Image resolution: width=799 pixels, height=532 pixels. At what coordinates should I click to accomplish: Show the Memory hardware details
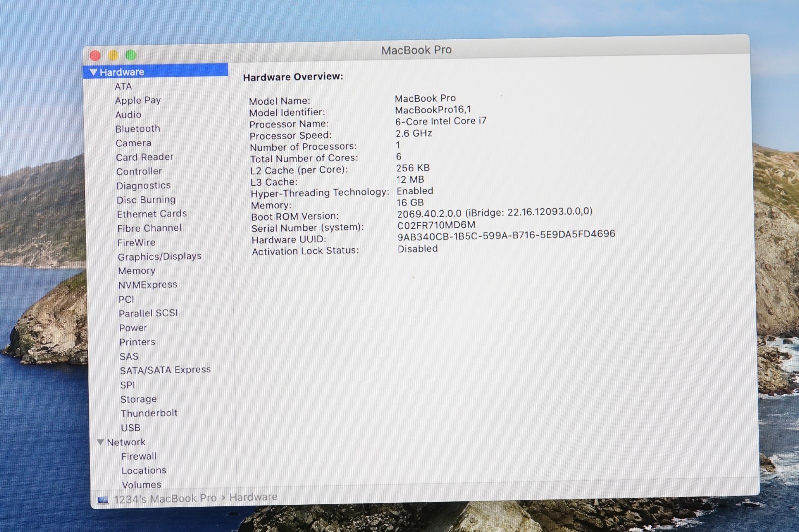coord(137,271)
